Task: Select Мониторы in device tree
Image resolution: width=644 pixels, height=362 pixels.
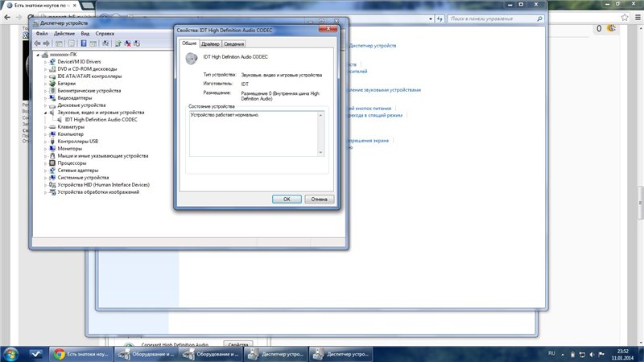Action: click(x=69, y=149)
